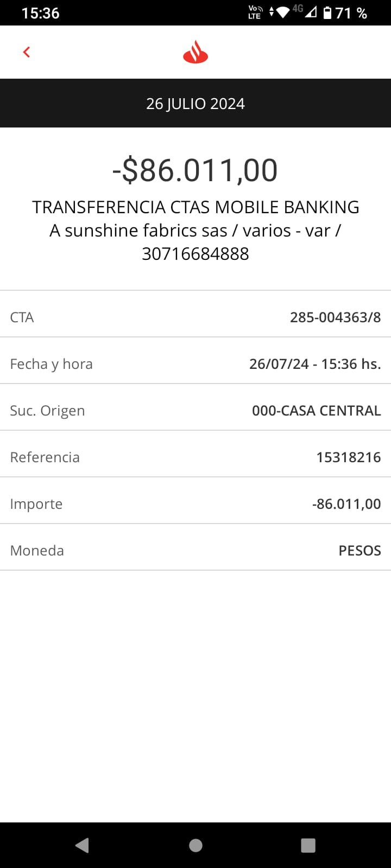Tap the Suc. Origen row

point(195,411)
